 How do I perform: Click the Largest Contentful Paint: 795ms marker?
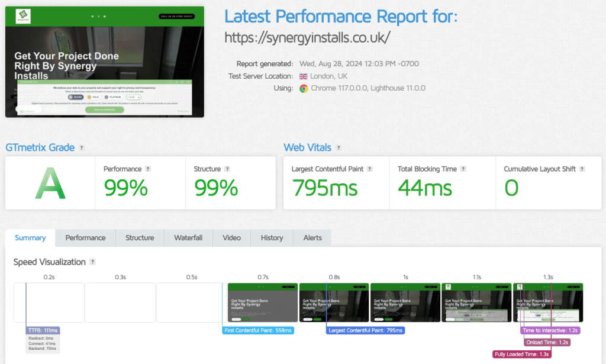point(365,330)
